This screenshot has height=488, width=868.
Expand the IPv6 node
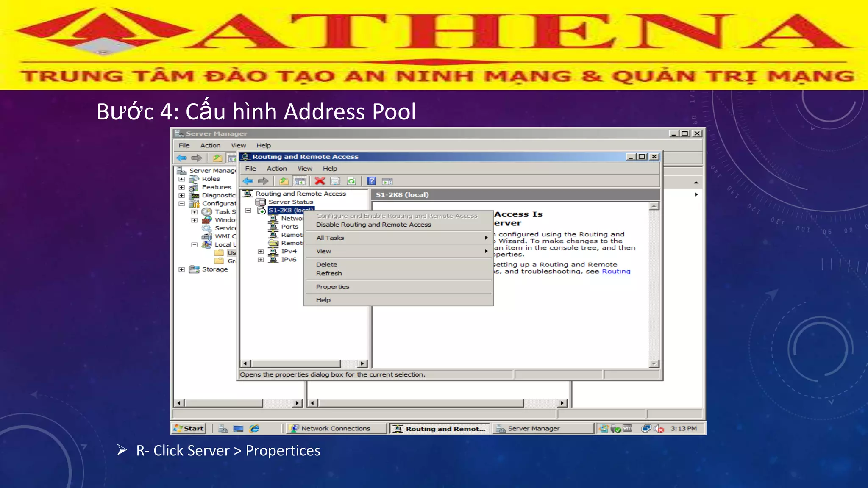tap(261, 260)
